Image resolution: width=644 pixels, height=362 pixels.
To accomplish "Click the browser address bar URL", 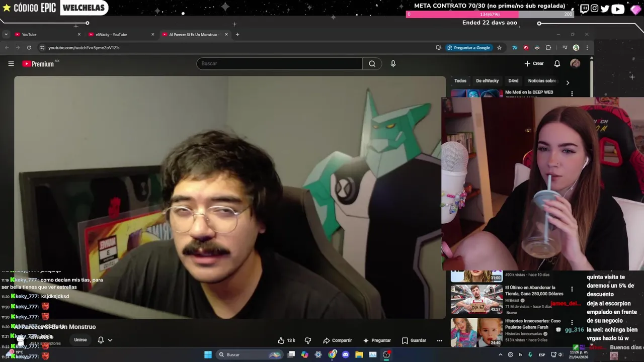I will coord(84,48).
